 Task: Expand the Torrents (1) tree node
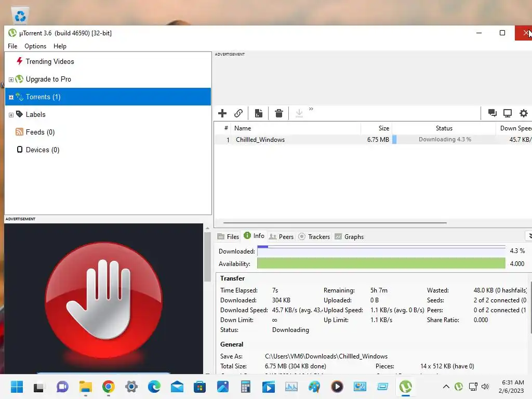[x=11, y=97]
